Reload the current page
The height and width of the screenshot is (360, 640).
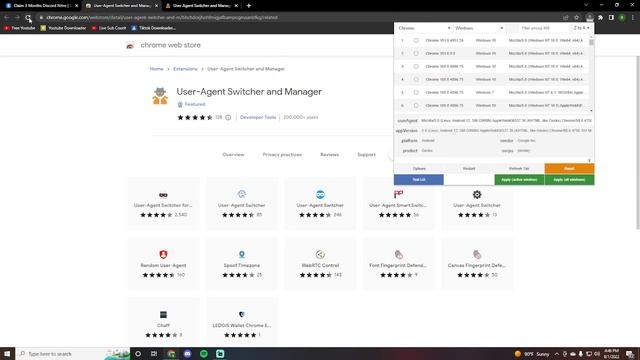(28, 18)
